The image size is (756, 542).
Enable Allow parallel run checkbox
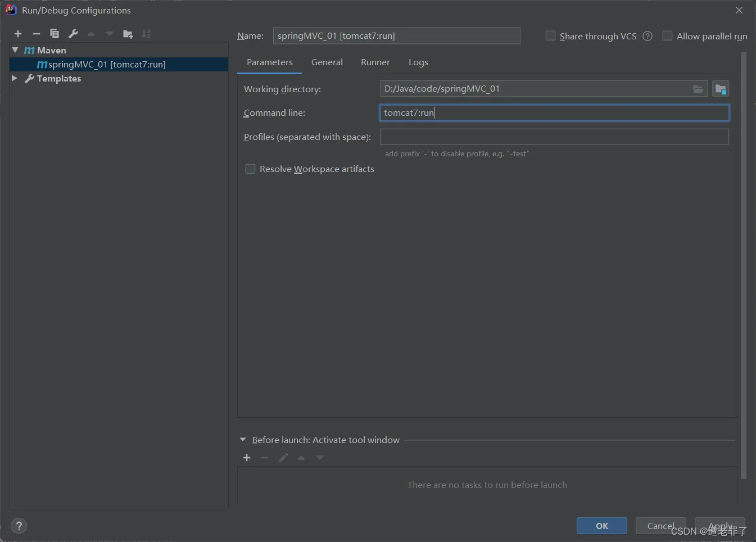point(668,36)
